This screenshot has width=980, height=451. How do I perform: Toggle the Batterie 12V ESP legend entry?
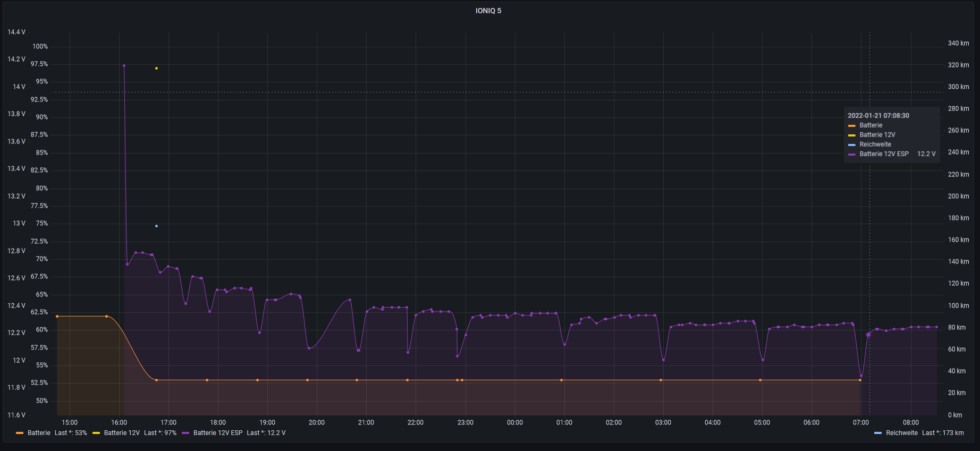(218, 433)
